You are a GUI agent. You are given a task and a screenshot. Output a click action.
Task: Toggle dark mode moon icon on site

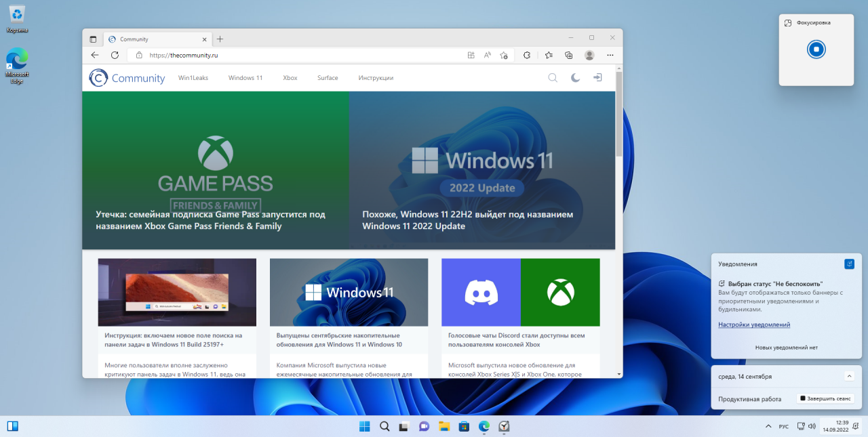pos(575,78)
